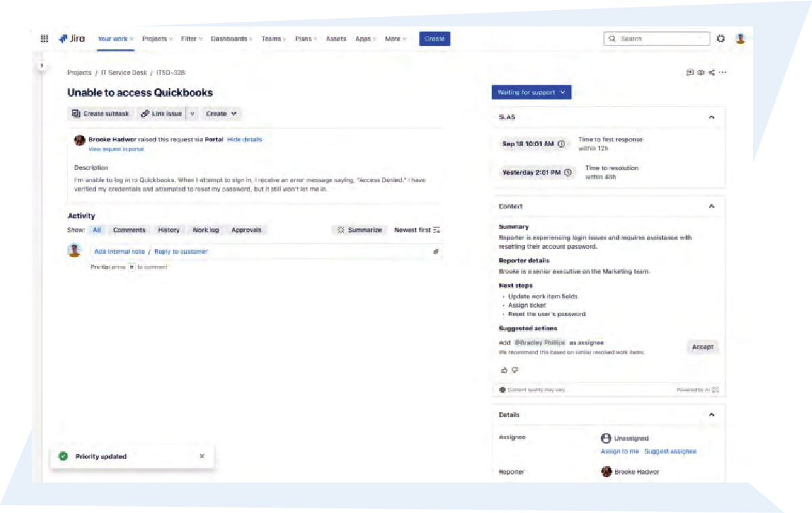Click clock icon next to Yesterday 2:01 PM

568,173
